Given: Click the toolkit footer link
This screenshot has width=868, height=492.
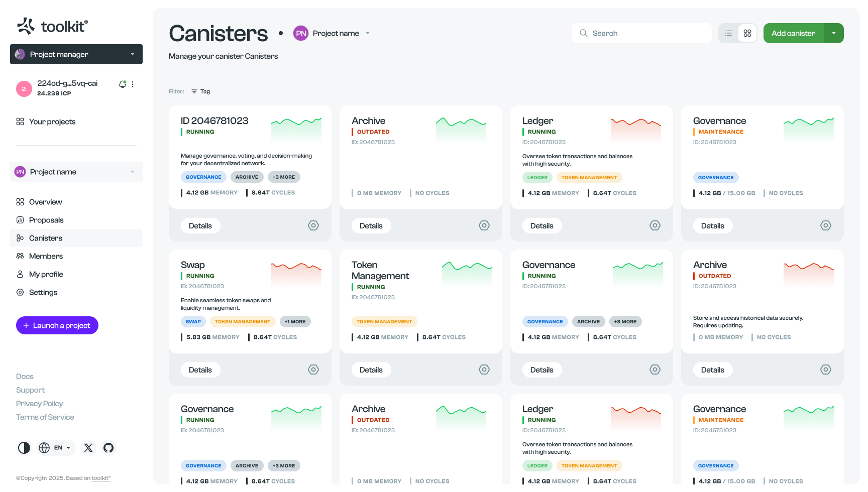Looking at the screenshot, I should point(101,478).
